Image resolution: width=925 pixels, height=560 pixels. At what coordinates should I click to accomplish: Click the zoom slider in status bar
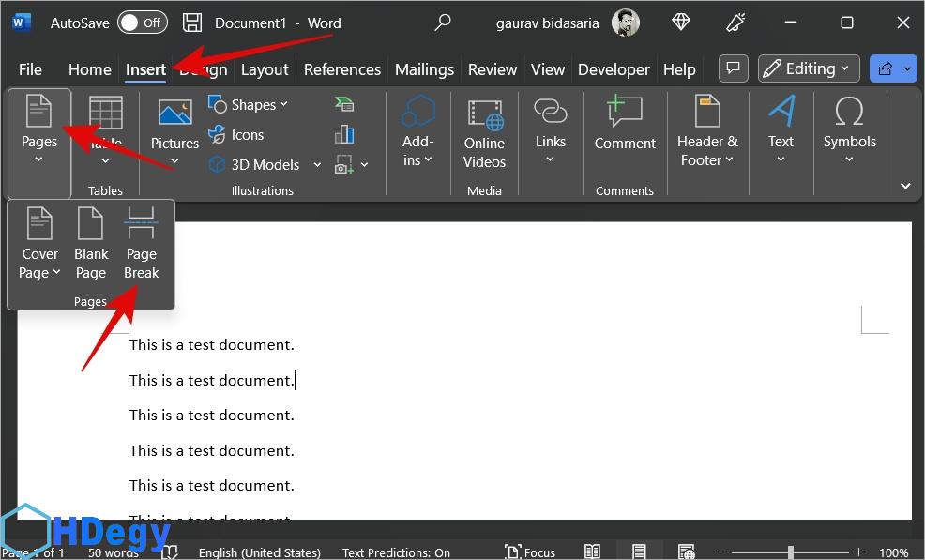pyautogui.click(x=791, y=552)
